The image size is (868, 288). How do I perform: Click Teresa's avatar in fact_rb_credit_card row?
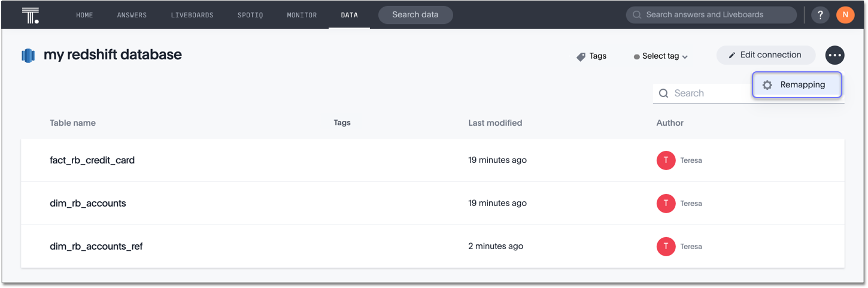666,160
